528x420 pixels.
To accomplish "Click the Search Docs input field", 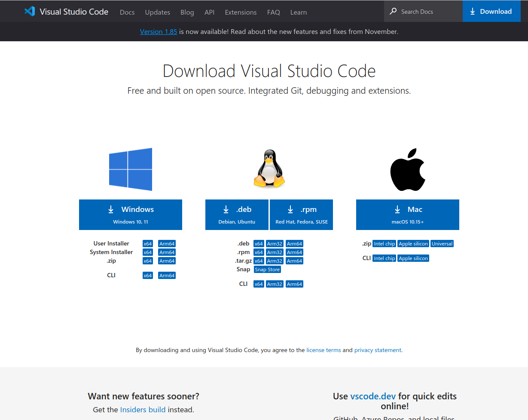I will tap(424, 12).
